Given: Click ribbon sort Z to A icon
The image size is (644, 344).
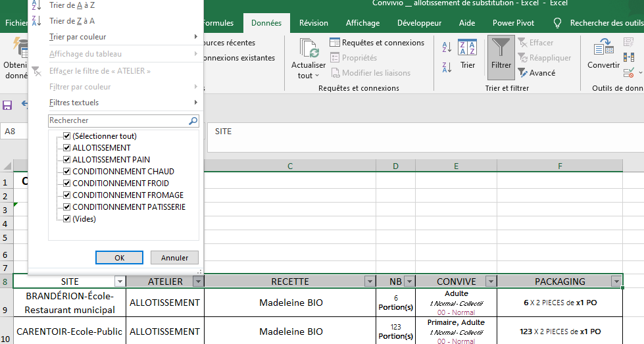Looking at the screenshot, I should pos(447,67).
